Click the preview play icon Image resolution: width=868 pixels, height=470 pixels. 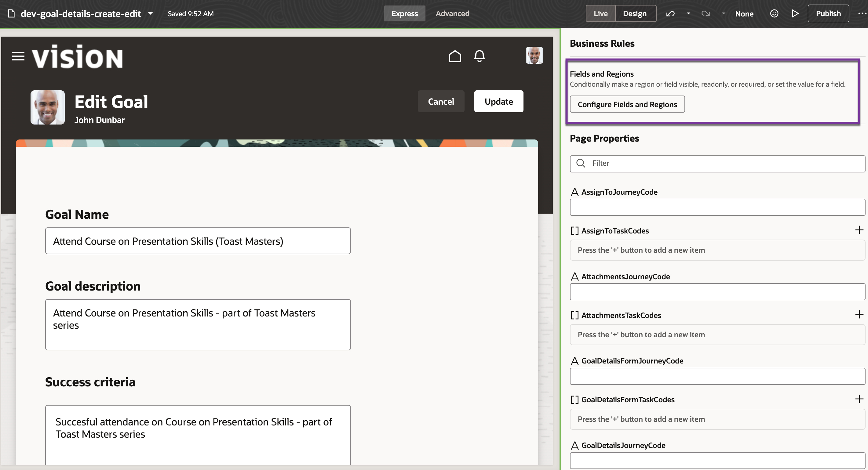coord(795,14)
